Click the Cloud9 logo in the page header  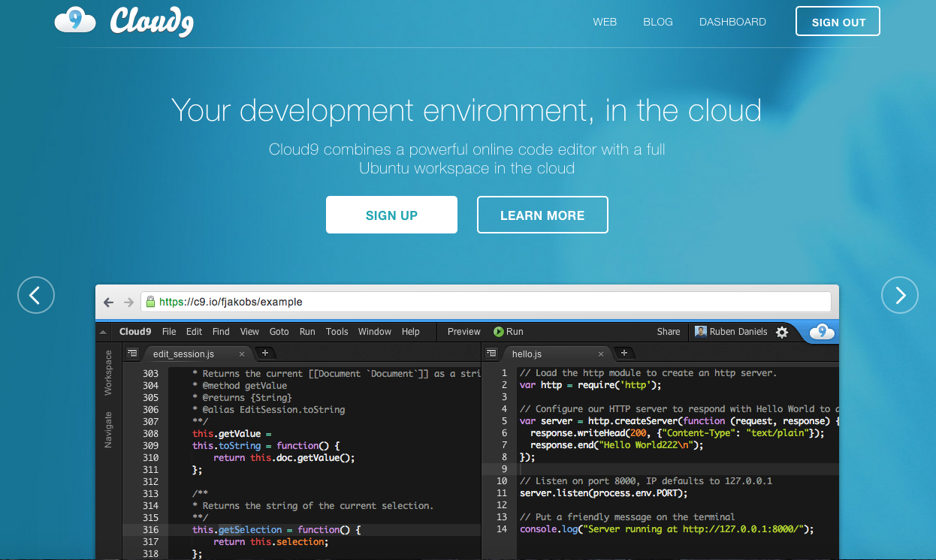click(124, 21)
